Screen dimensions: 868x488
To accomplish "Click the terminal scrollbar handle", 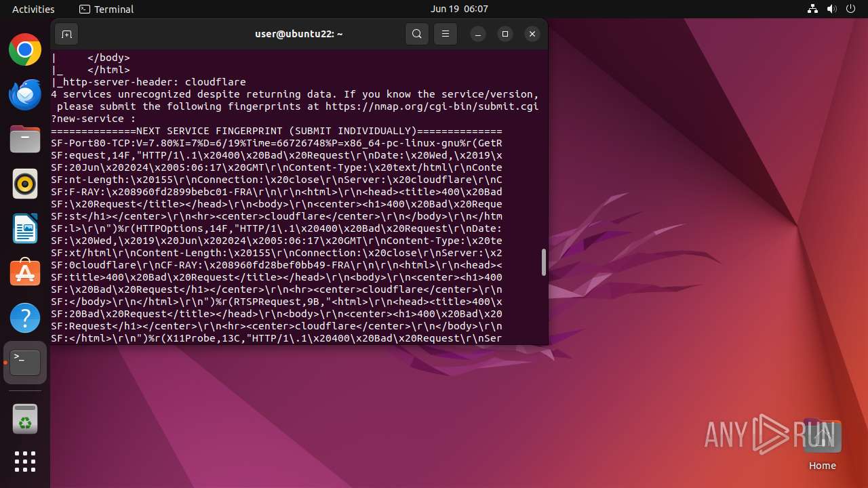I will (x=543, y=262).
